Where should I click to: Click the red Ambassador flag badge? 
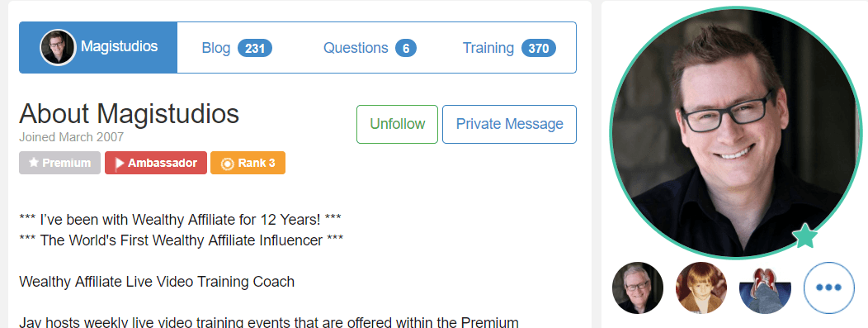[156, 163]
